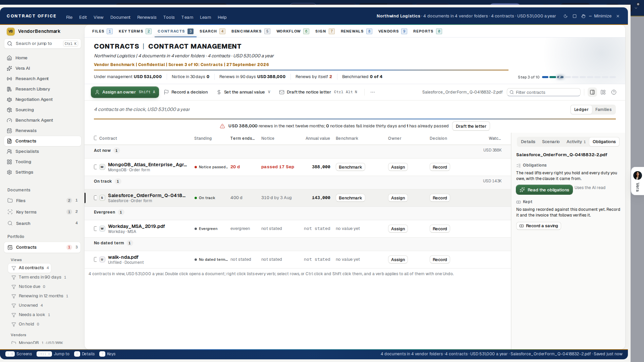Open Tooling section
The image size is (644, 362).
tap(43, 162)
